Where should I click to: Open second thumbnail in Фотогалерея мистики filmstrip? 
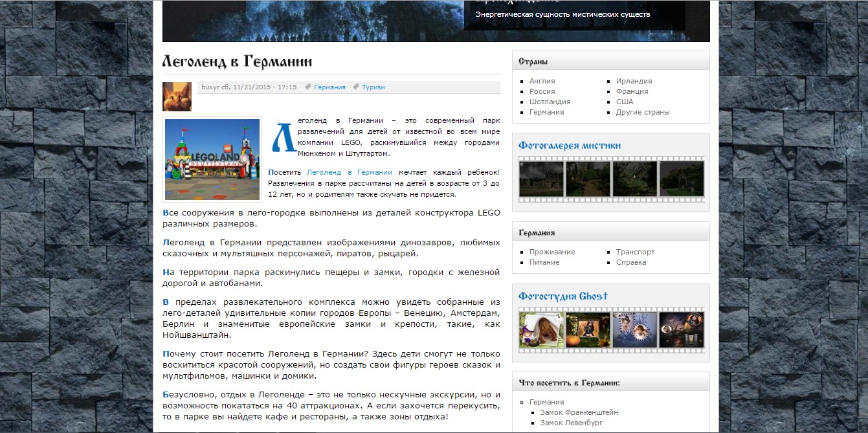(588, 179)
